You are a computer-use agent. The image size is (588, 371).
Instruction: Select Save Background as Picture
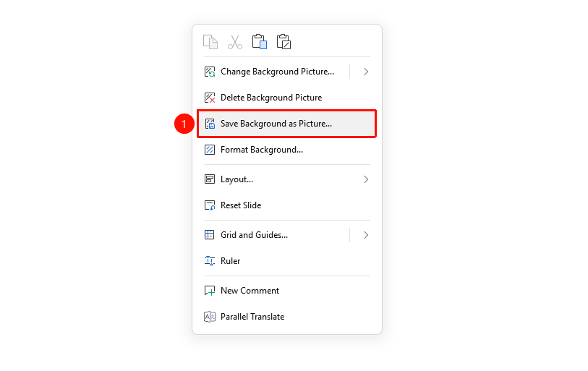(287, 124)
